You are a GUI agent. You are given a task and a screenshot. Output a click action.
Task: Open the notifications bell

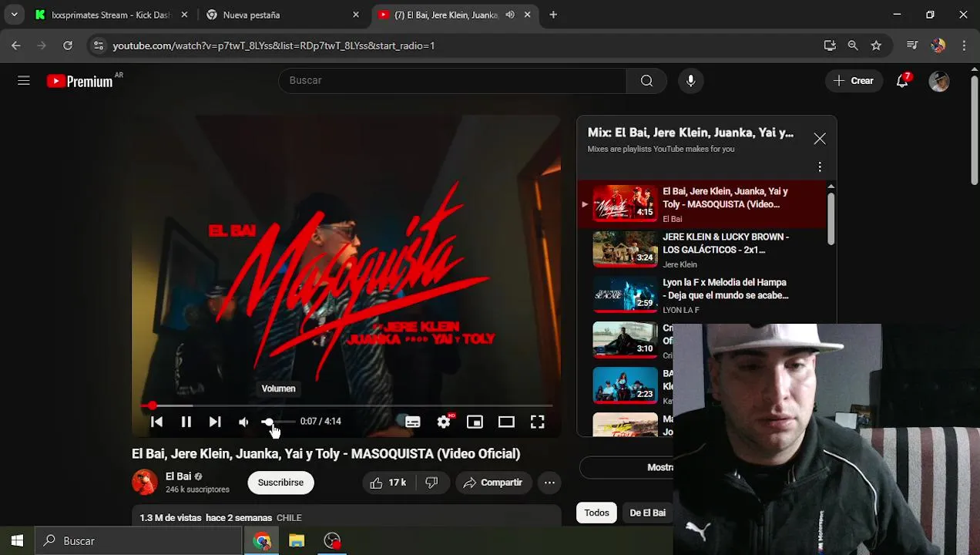click(x=902, y=81)
